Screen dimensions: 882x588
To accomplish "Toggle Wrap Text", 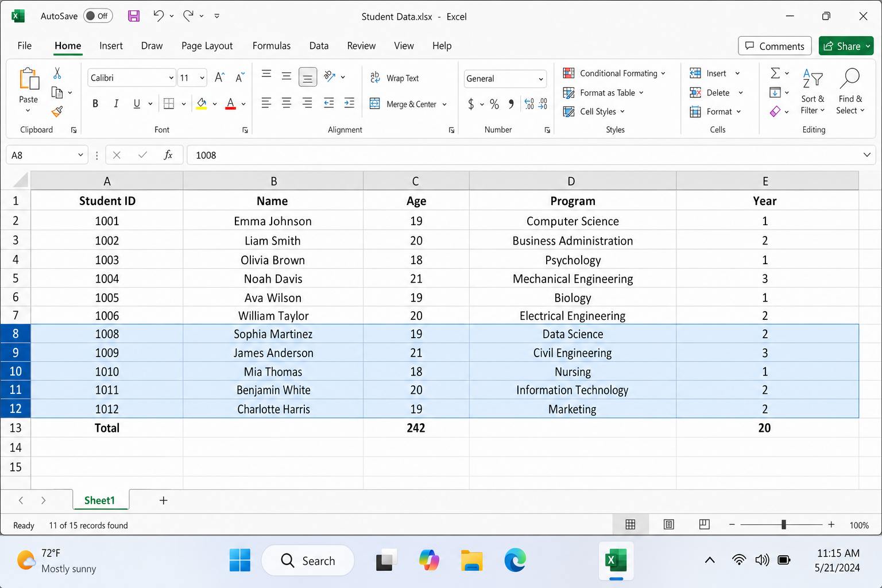I will click(394, 78).
